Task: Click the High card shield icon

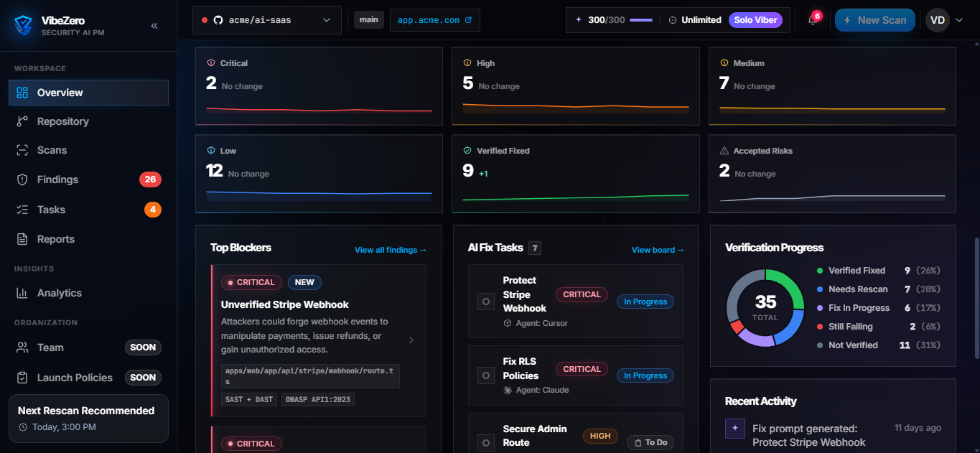Action: 467,63
